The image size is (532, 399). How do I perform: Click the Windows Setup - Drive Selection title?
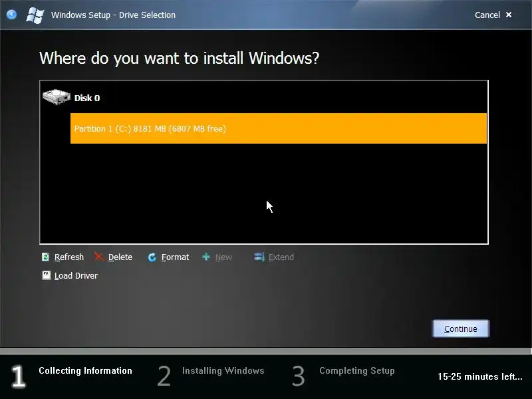(x=113, y=15)
